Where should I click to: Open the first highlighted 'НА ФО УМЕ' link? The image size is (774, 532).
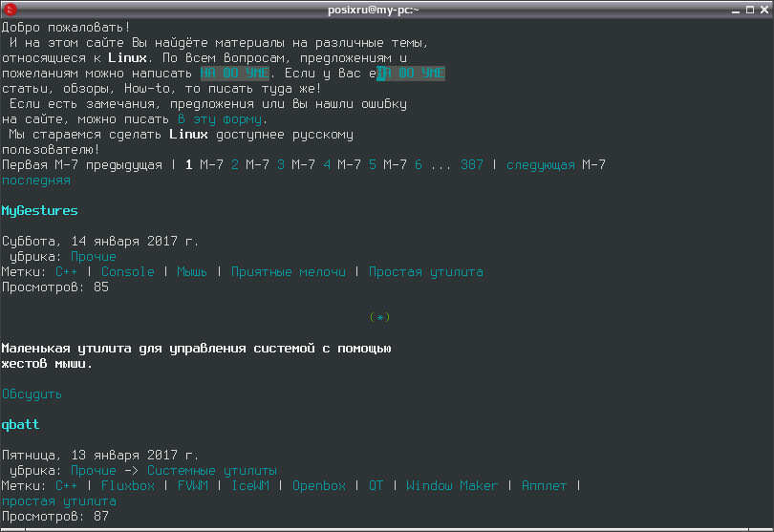point(234,73)
